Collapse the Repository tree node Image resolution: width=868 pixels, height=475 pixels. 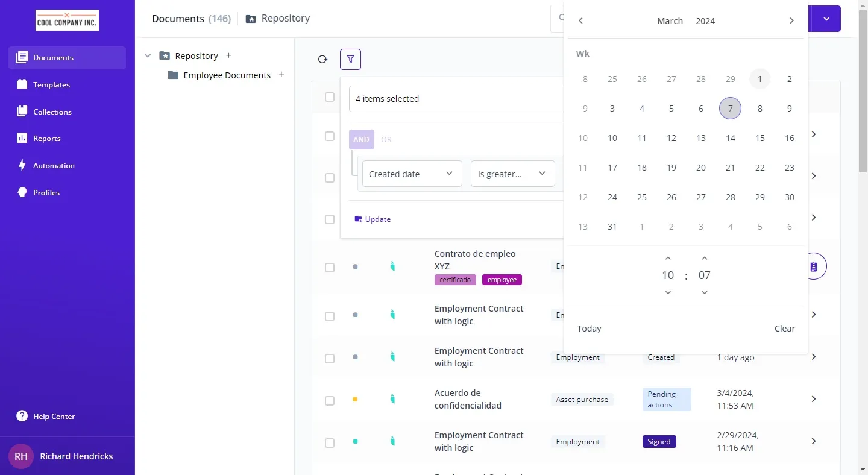[x=148, y=55]
